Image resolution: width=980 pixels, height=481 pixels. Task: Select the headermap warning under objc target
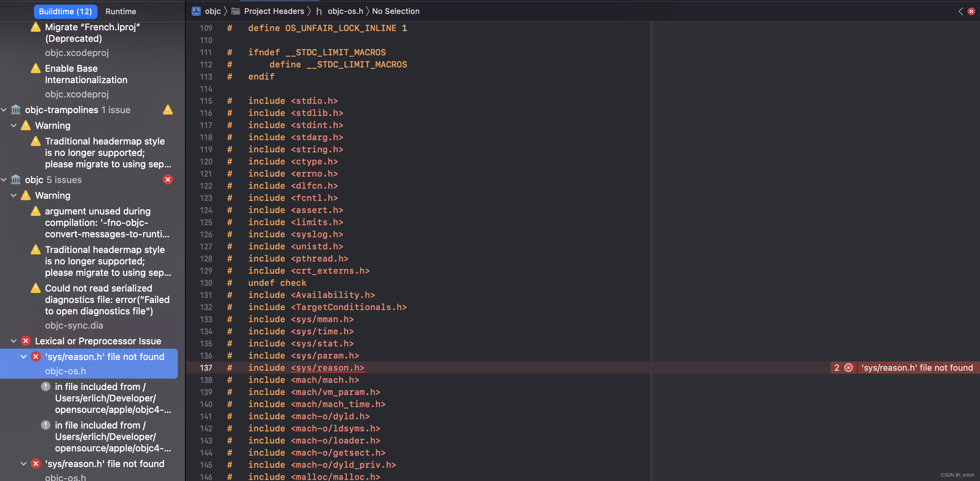108,261
